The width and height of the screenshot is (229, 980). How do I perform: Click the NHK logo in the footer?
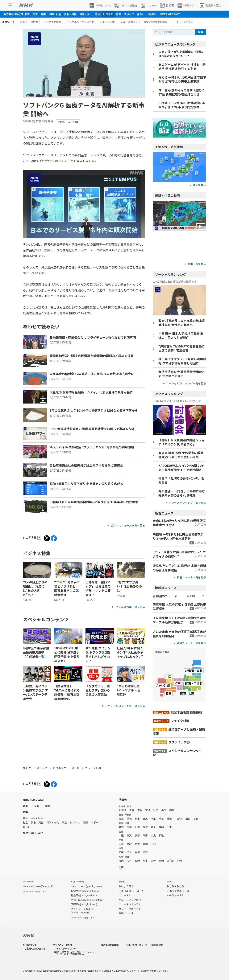click(29, 936)
